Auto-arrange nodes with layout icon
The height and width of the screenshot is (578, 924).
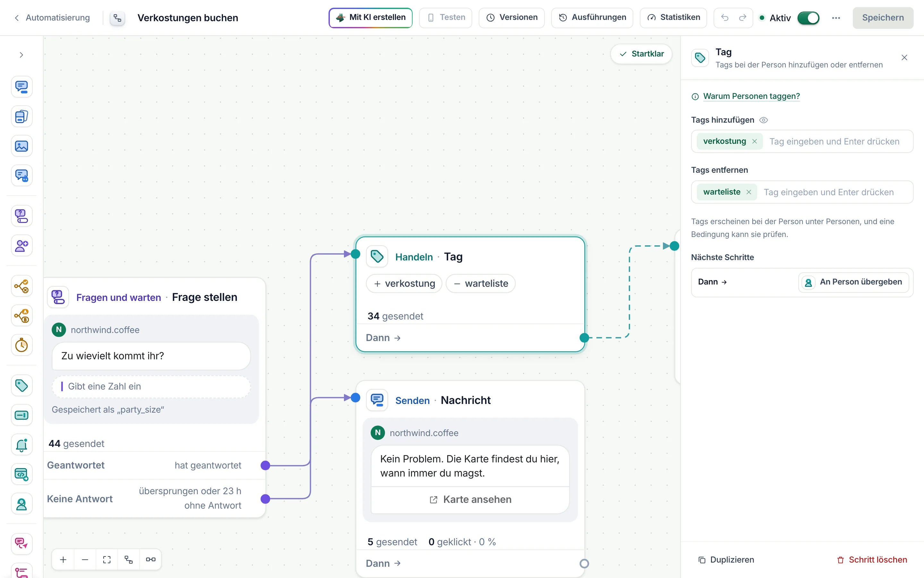[x=129, y=559]
